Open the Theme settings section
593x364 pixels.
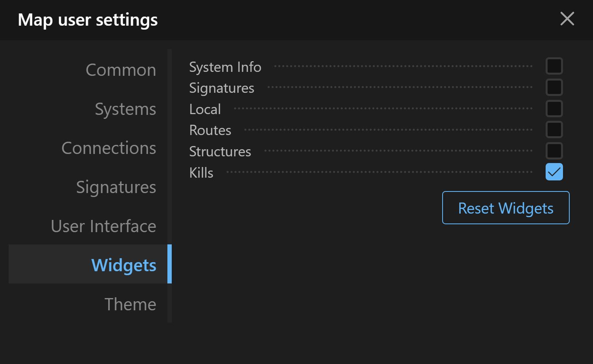point(130,304)
